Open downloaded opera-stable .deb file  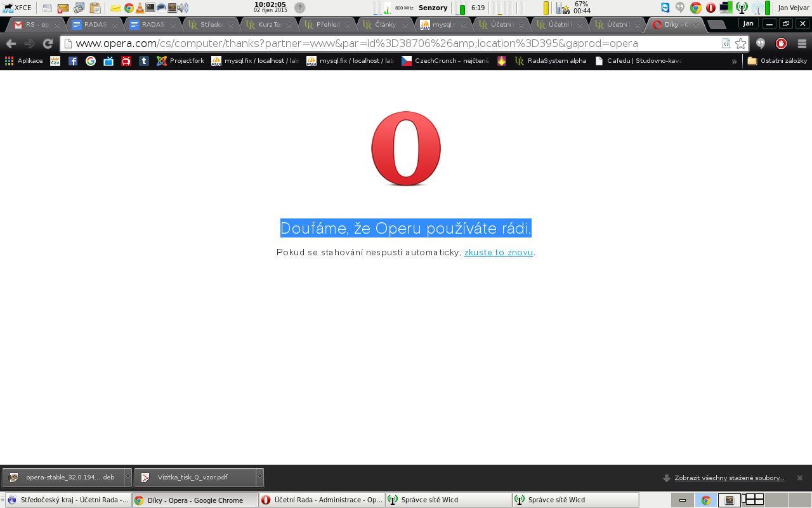[x=63, y=478]
